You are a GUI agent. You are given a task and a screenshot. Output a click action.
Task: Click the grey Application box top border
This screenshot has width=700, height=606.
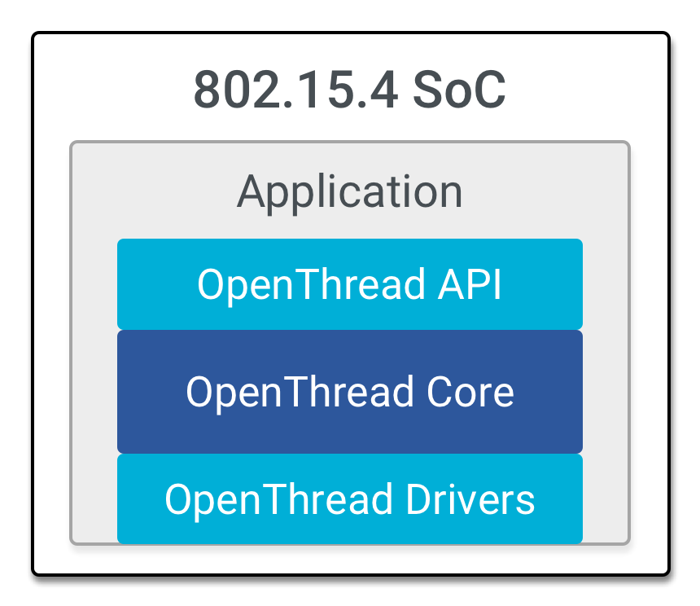(350, 143)
